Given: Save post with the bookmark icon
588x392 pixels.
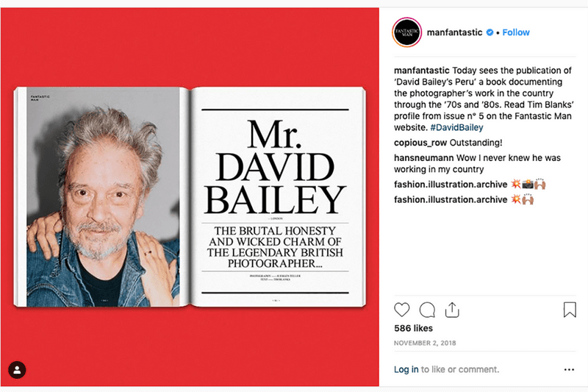Looking at the screenshot, I should coord(570,310).
